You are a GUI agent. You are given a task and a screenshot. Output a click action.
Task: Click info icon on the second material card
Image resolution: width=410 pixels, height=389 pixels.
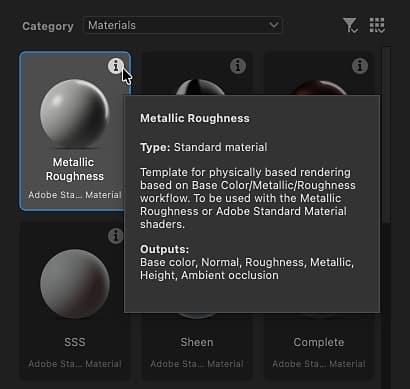[x=238, y=66]
